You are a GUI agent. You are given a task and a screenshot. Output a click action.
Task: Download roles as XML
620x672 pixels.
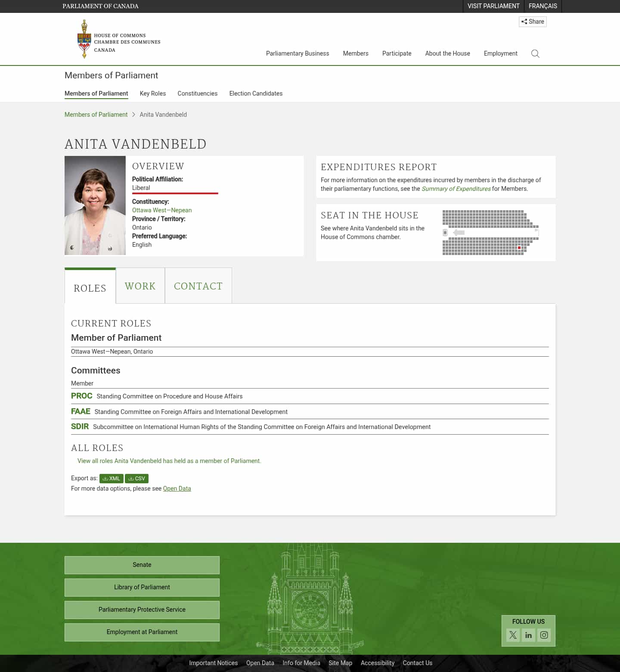tap(111, 479)
